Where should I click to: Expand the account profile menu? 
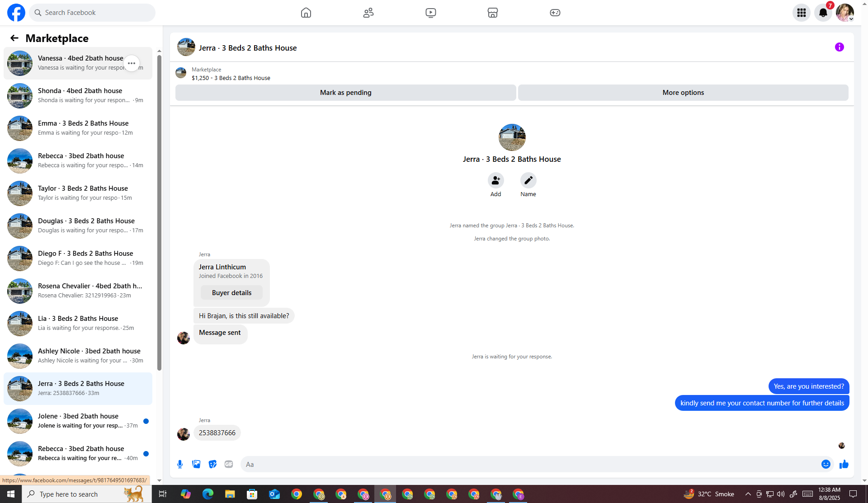(x=844, y=13)
